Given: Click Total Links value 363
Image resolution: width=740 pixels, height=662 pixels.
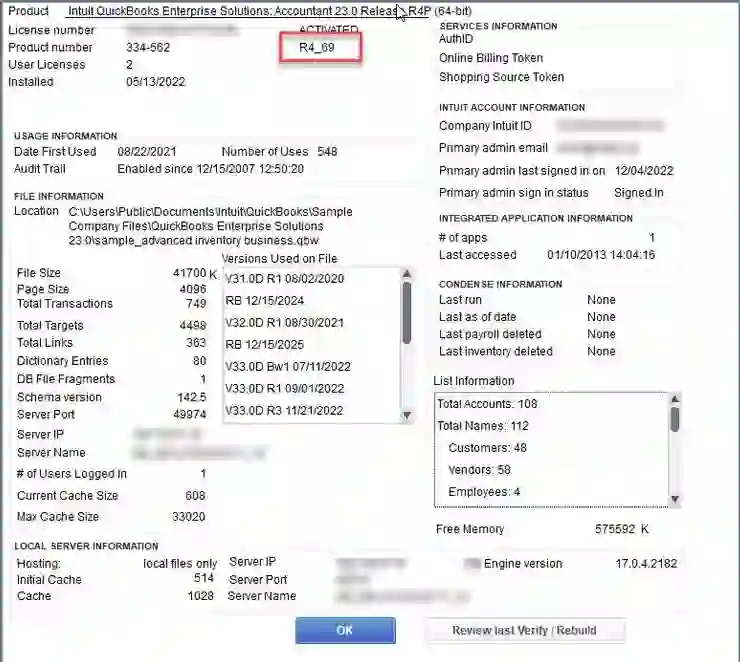Looking at the screenshot, I should click(x=196, y=343).
